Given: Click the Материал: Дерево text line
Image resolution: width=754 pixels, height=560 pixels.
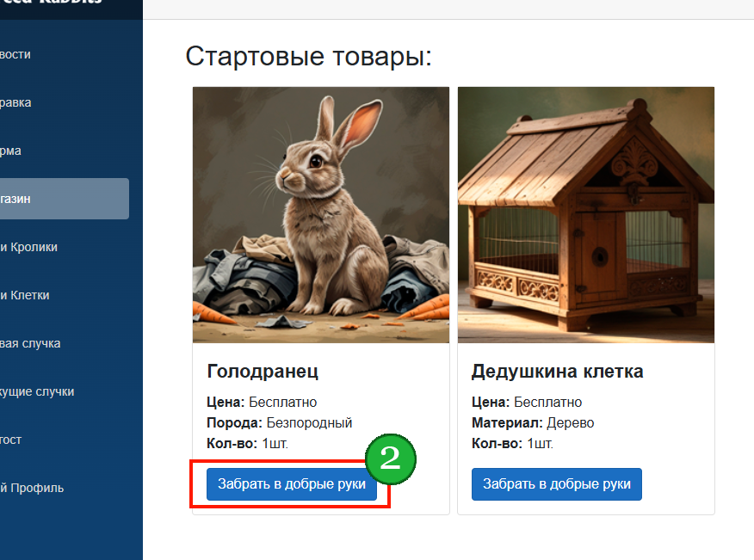Looking at the screenshot, I should point(533,422).
